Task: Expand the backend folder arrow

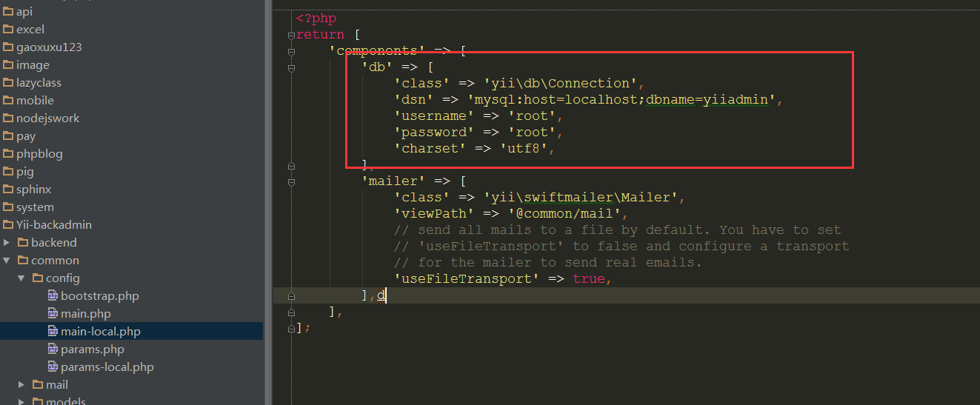Action: (7, 243)
